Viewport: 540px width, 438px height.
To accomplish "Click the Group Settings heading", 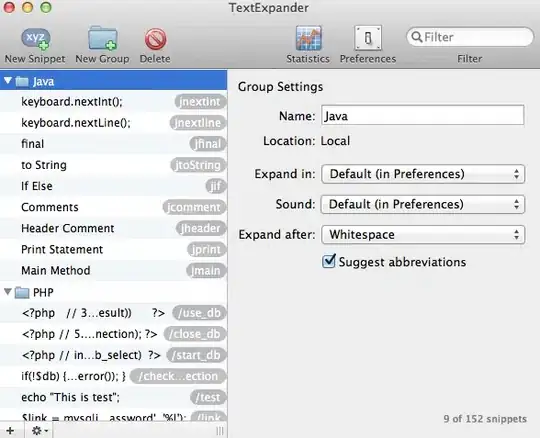I will coord(280,87).
